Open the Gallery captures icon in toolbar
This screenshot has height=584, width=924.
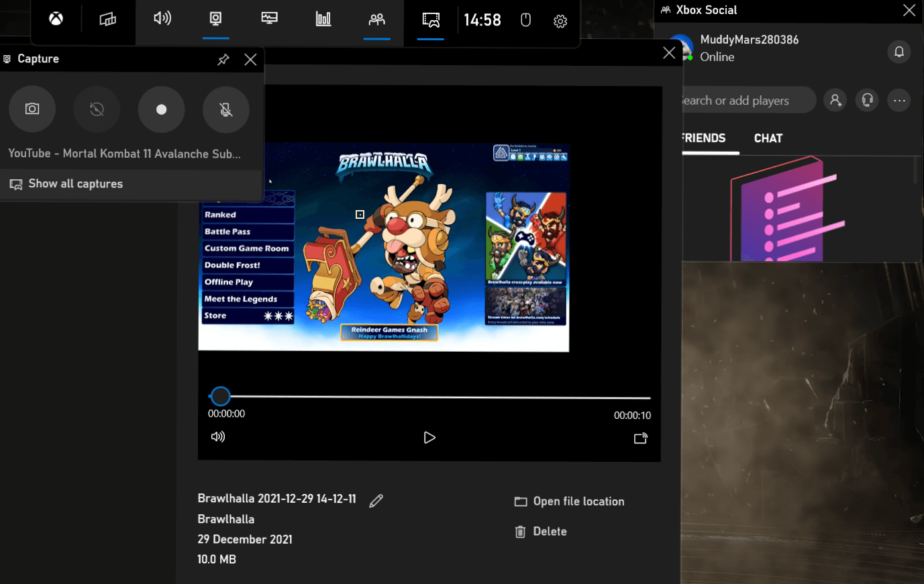(x=430, y=20)
